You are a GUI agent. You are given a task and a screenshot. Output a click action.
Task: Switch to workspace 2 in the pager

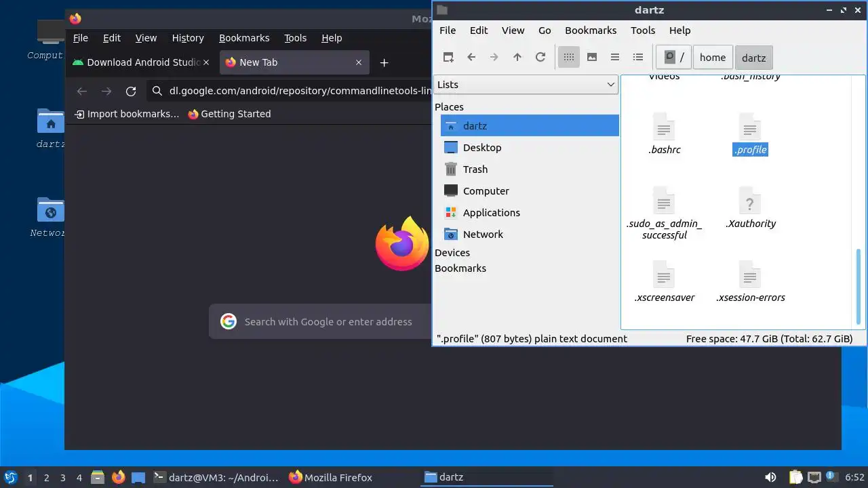[x=46, y=478]
